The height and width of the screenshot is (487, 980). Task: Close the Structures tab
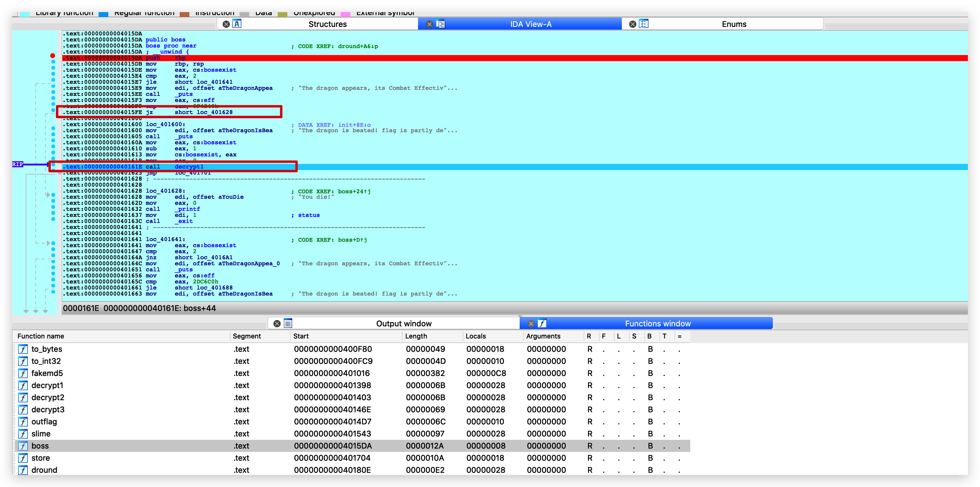click(226, 24)
